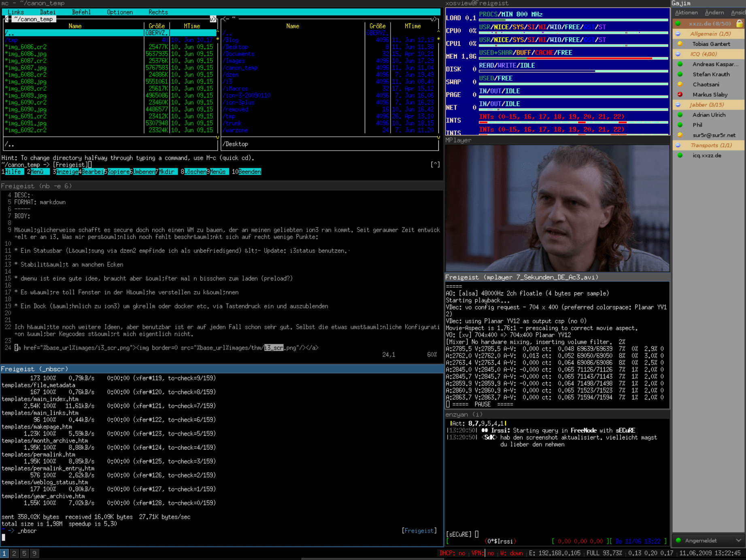The image size is (746, 560).
Task: Click the 11.06.2009 13:22:45 clock entry
Action: pyautogui.click(x=710, y=553)
